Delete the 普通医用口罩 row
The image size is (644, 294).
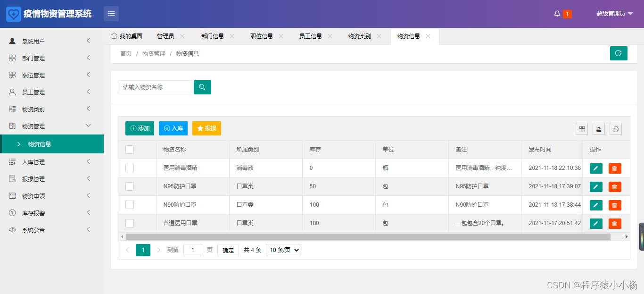coord(615,224)
